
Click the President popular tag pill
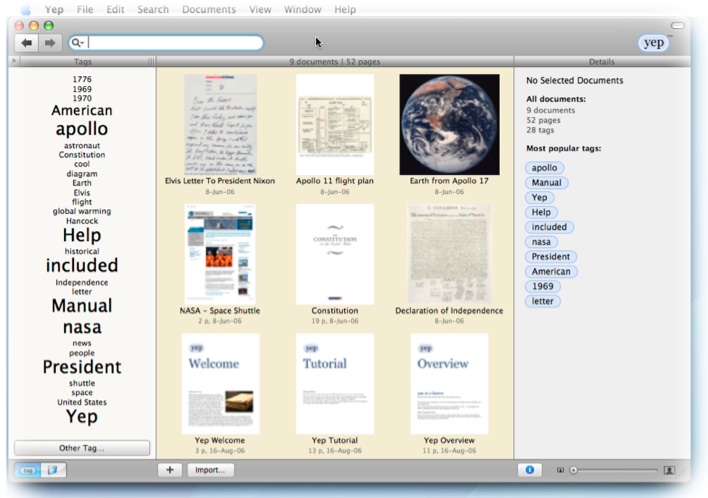[551, 256]
